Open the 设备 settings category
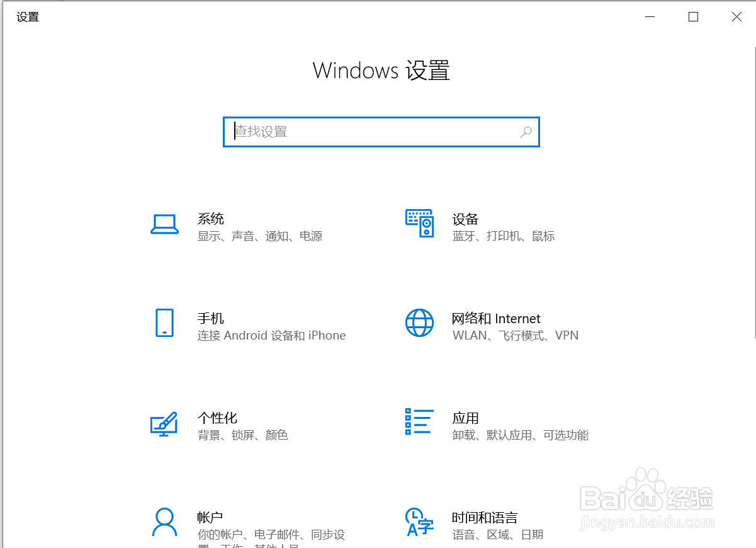The width and height of the screenshot is (756, 548). coord(466,219)
